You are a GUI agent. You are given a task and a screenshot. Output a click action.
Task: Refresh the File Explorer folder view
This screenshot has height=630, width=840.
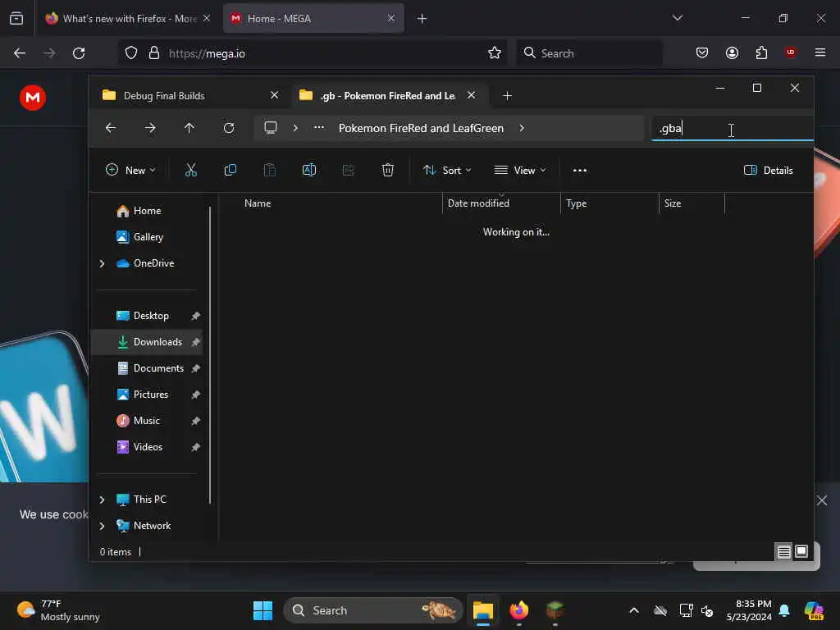click(229, 128)
